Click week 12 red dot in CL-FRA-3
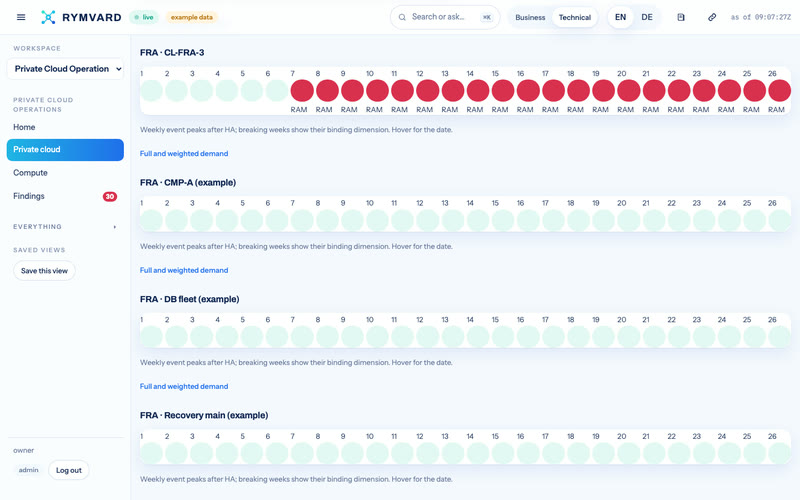Viewport: 800px width, 500px height. coord(428,91)
